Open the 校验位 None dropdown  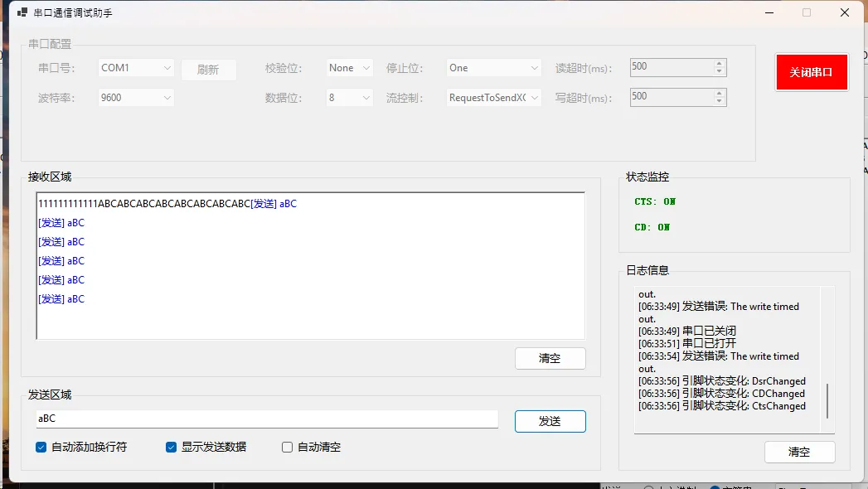click(349, 68)
